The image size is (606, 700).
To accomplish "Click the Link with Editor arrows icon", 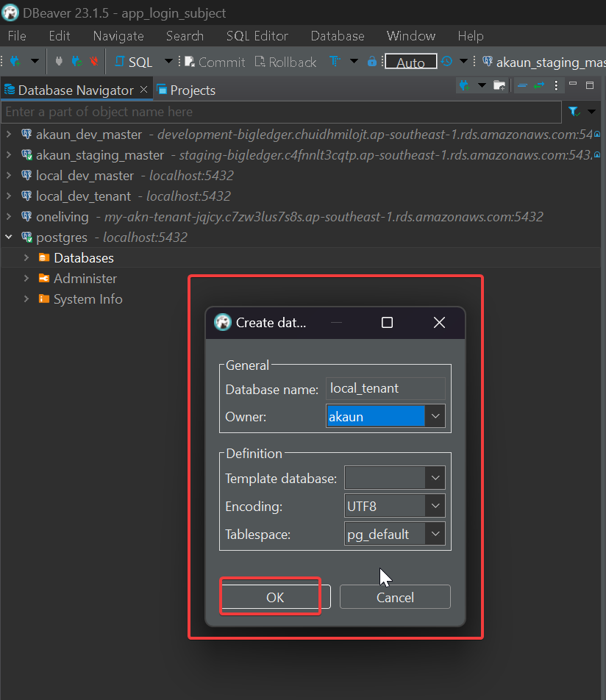I will pyautogui.click(x=539, y=86).
